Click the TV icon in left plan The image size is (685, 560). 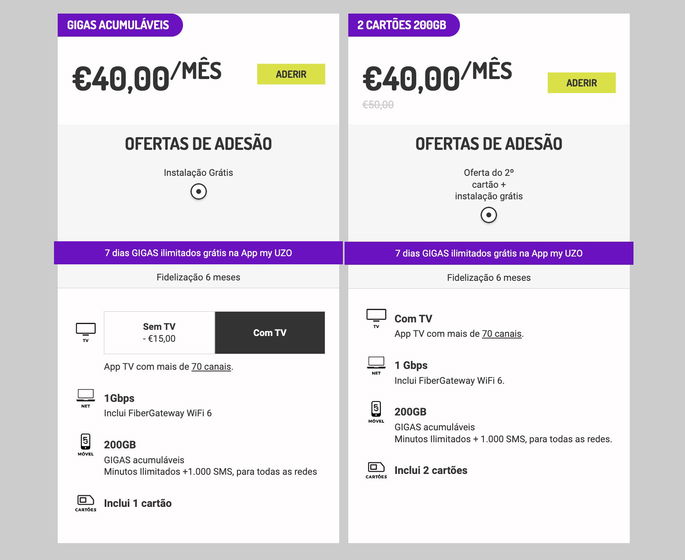pyautogui.click(x=86, y=330)
